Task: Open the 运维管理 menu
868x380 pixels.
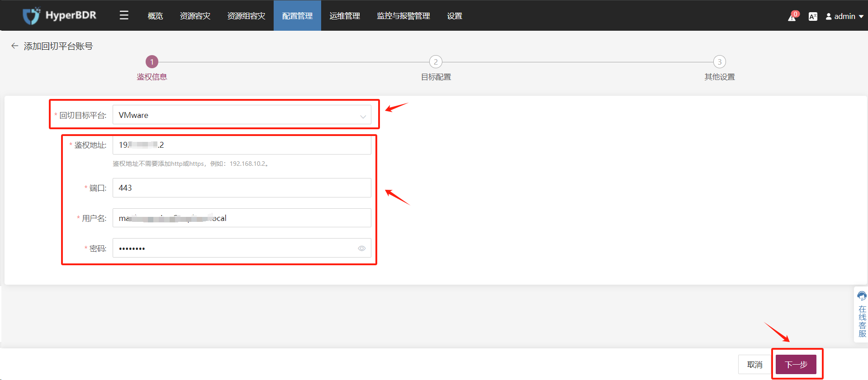Action: [345, 16]
